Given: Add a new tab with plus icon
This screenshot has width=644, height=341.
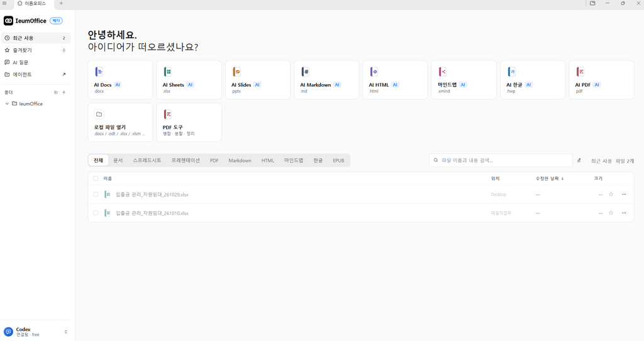Looking at the screenshot, I should coord(61,3).
